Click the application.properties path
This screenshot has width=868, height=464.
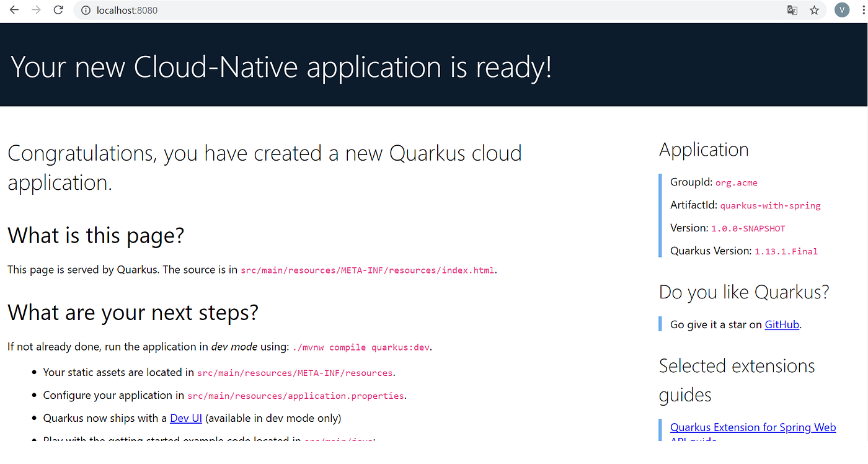(296, 396)
